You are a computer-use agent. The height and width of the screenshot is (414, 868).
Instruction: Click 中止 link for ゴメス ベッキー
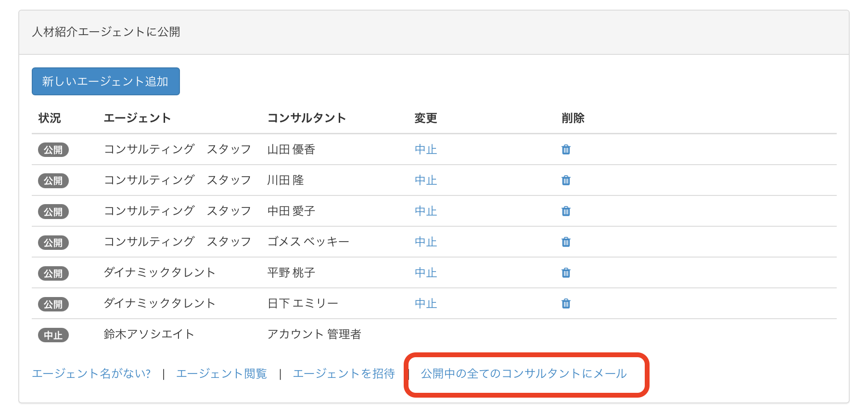pos(425,242)
